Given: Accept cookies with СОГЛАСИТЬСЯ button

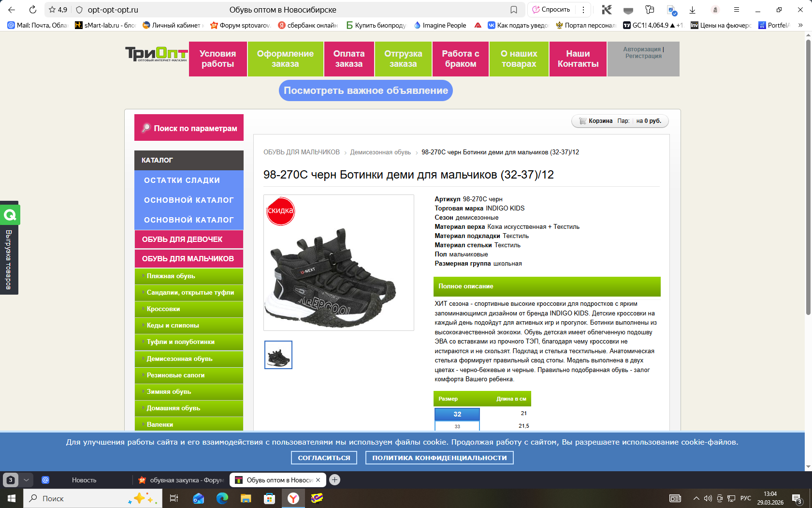Looking at the screenshot, I should pyautogui.click(x=324, y=458).
